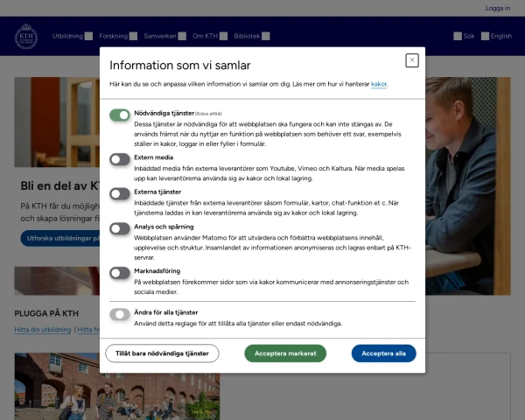
Task: Turn on Analys och spårning switch
Action: (120, 228)
